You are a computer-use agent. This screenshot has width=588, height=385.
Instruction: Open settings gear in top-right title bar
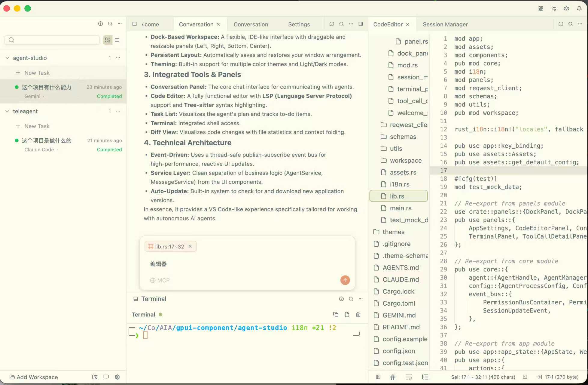click(x=566, y=8)
